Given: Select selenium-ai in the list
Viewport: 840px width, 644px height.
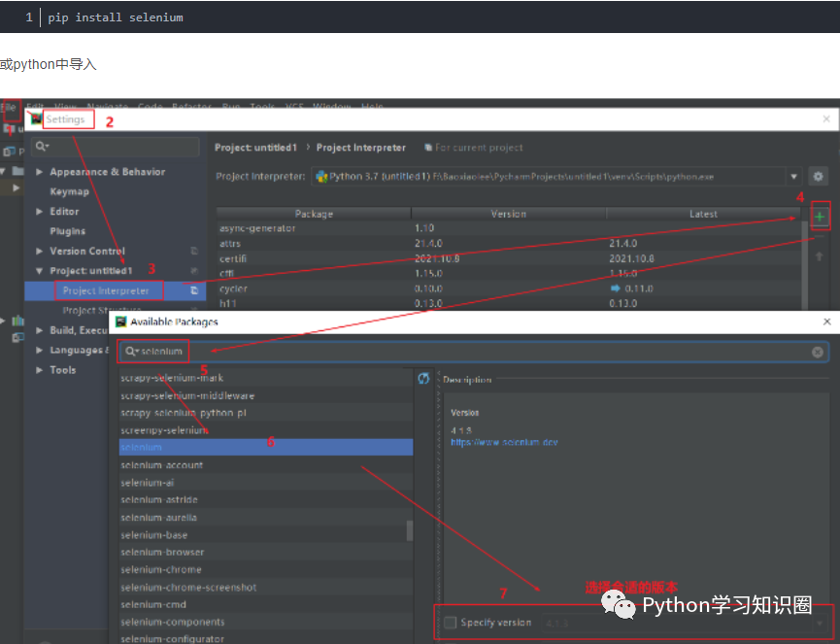Looking at the screenshot, I should click(266, 483).
